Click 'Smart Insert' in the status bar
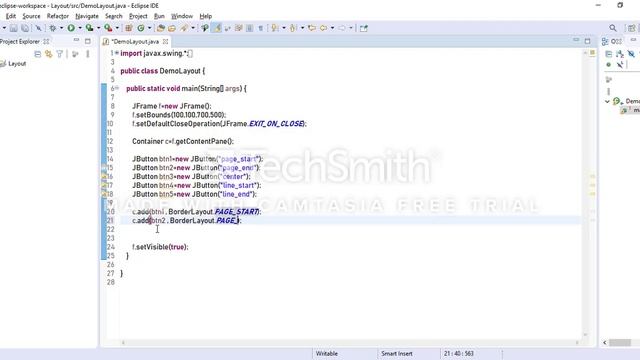640x360 pixels. (397, 353)
